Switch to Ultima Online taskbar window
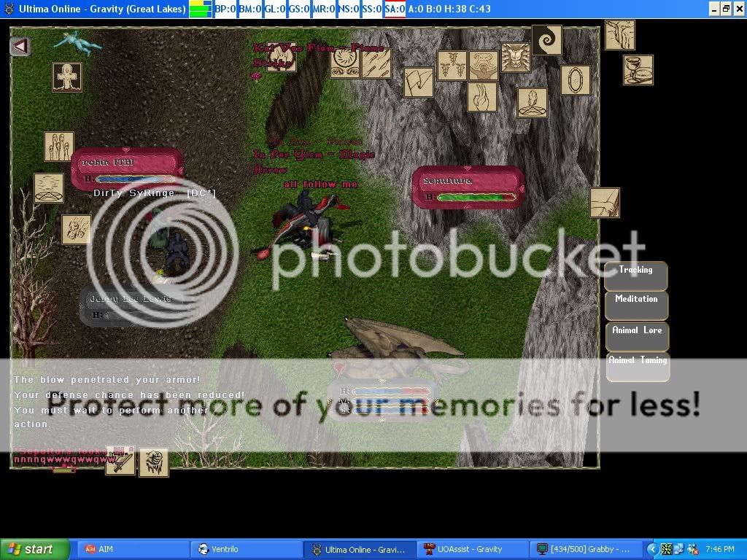Image resolution: width=747 pixels, height=560 pixels. (x=360, y=549)
